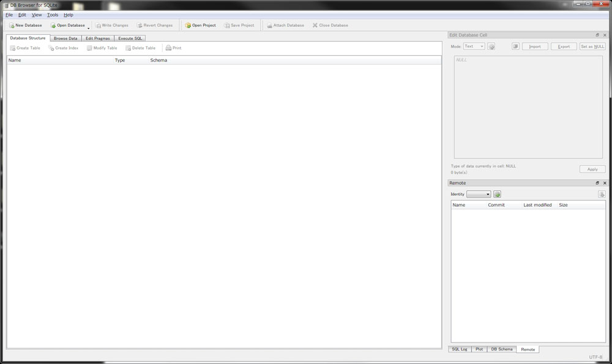612x364 pixels.
Task: Float the Edit Database Cell panel
Action: pos(597,35)
